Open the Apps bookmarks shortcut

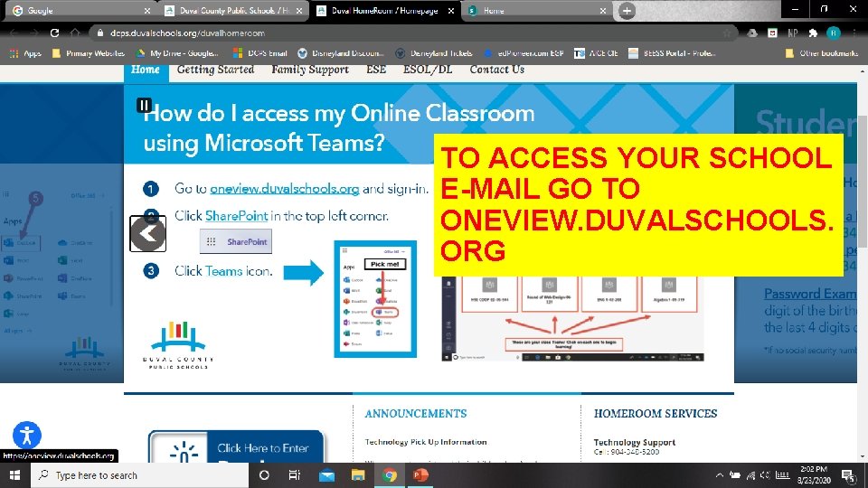pyautogui.click(x=25, y=53)
